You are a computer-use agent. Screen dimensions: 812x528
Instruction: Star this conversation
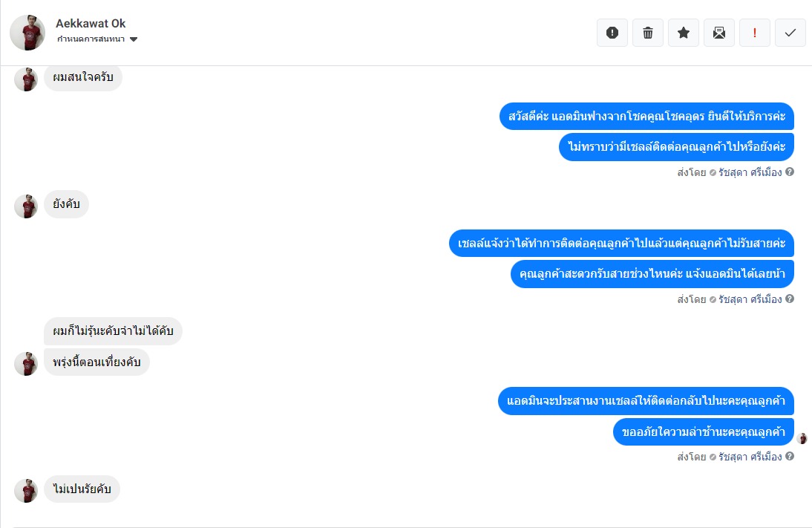684,33
